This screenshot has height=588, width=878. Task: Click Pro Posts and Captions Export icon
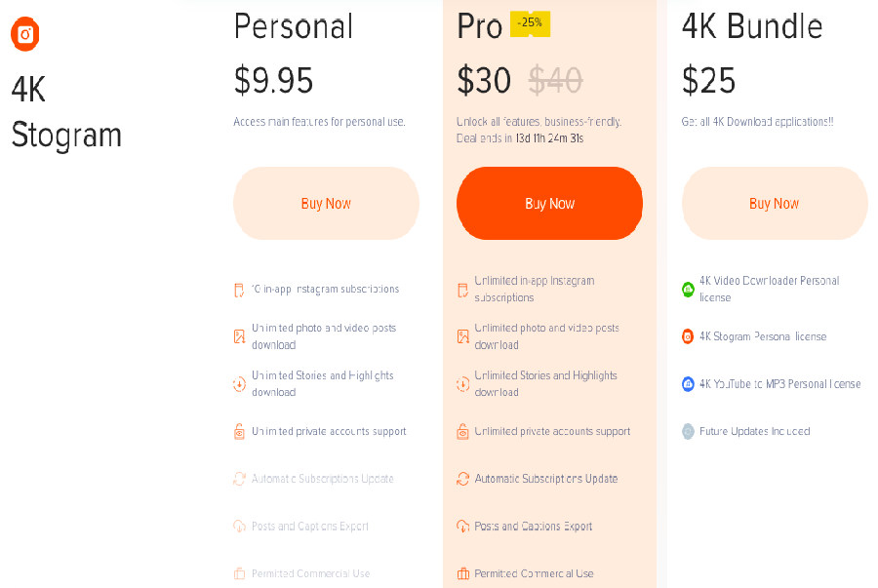click(463, 527)
